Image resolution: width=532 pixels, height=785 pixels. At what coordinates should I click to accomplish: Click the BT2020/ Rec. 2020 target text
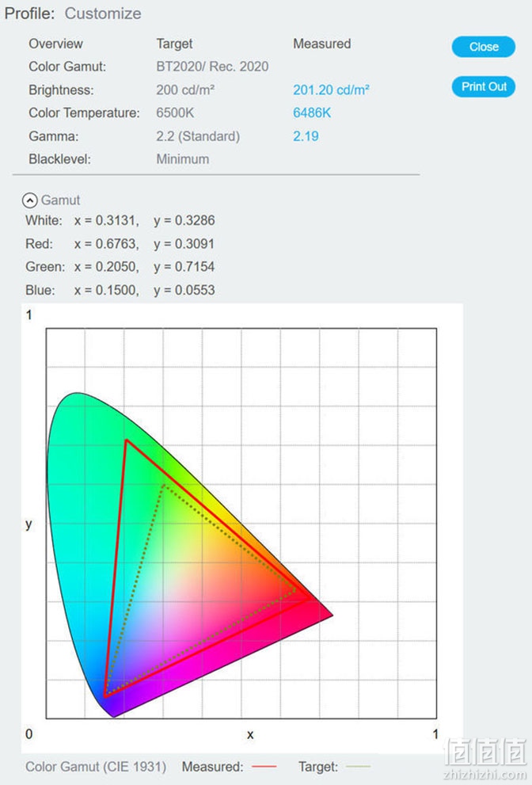tap(212, 67)
